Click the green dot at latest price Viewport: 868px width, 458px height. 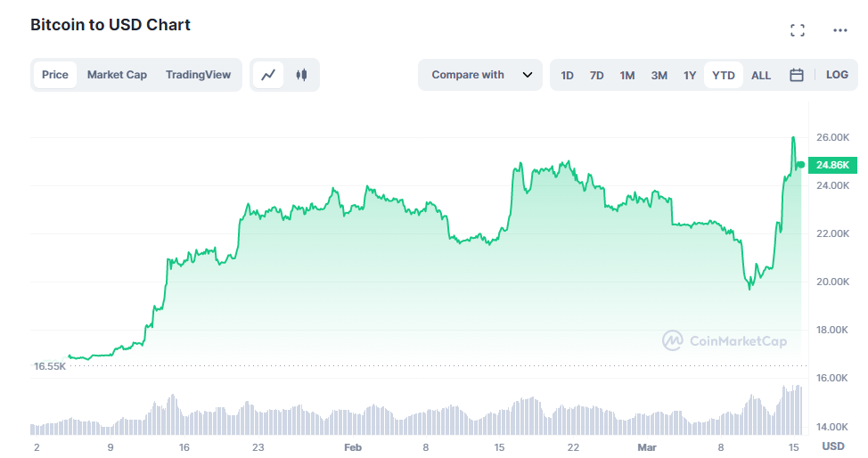801,165
